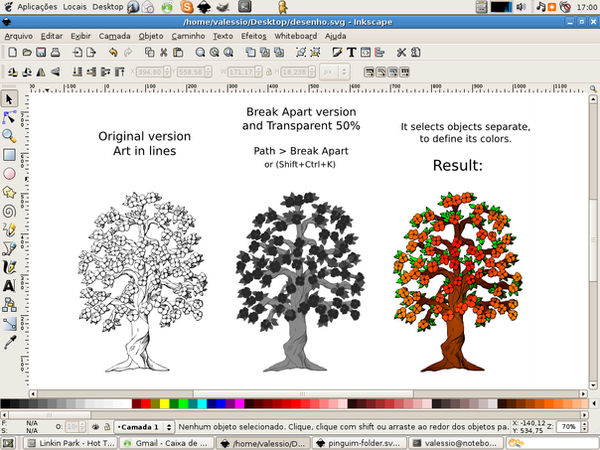
Task: Select the Rectangle tool
Action: coord(9,155)
